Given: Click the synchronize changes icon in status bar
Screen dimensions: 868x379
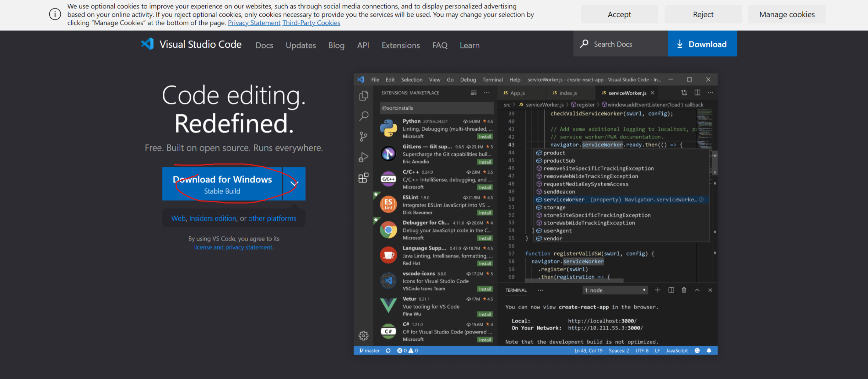Looking at the screenshot, I should click(x=388, y=351).
